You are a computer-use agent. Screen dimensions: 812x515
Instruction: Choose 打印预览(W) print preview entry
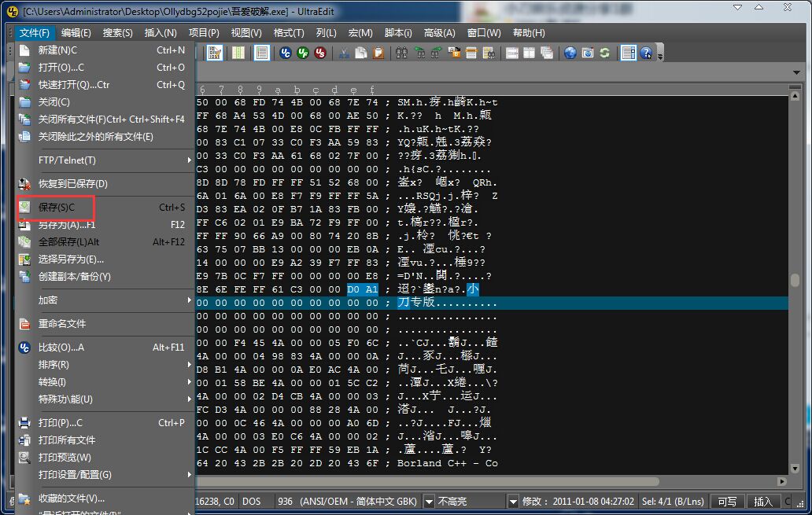[x=104, y=458]
